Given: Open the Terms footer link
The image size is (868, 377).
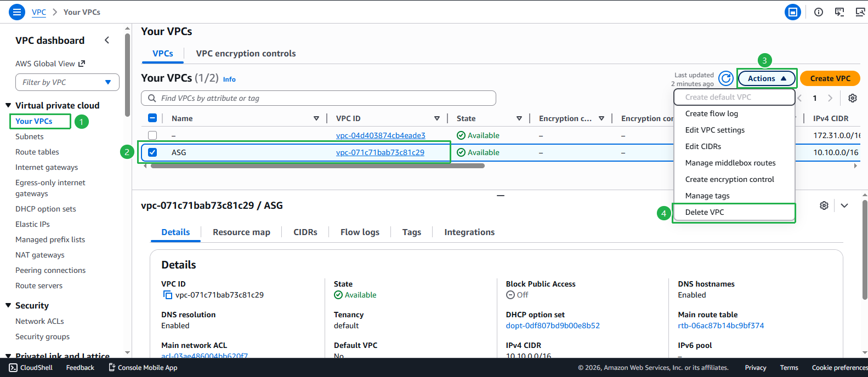Looking at the screenshot, I should coord(789,368).
